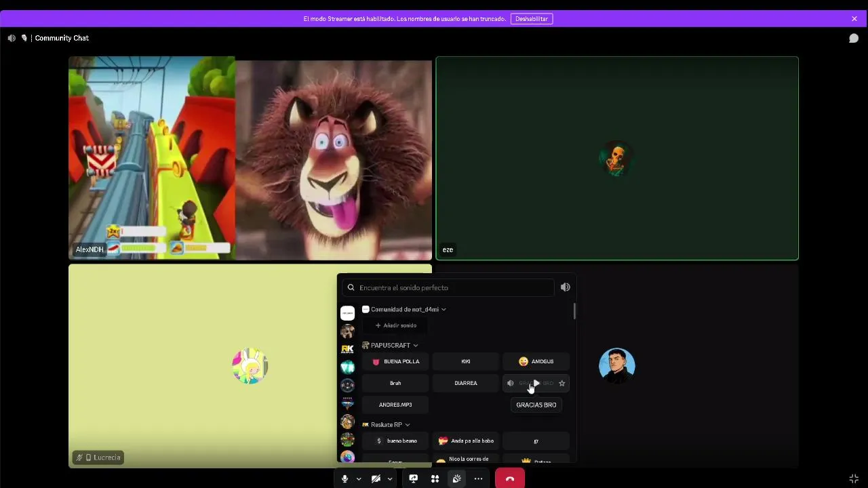Disconnect from the voice call

point(510,479)
